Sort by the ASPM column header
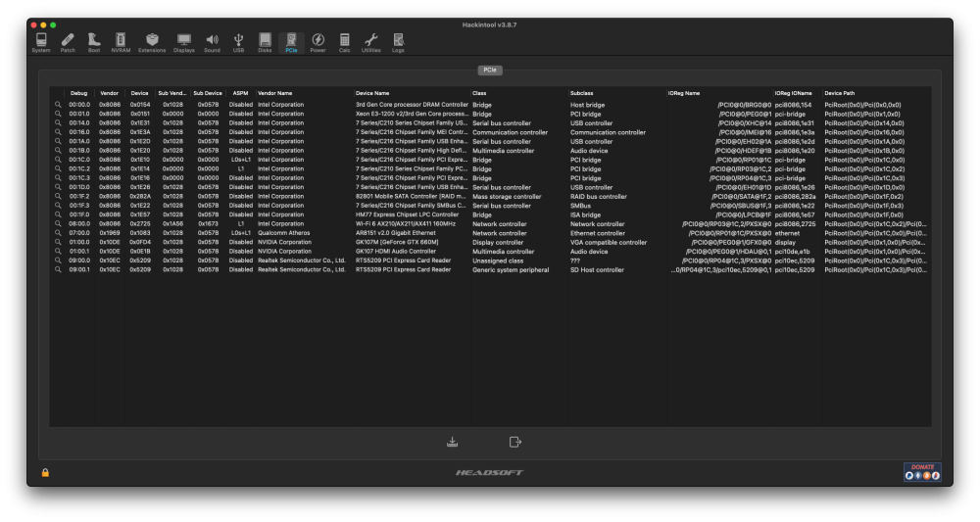The height and width of the screenshot is (522, 980). pyautogui.click(x=241, y=93)
